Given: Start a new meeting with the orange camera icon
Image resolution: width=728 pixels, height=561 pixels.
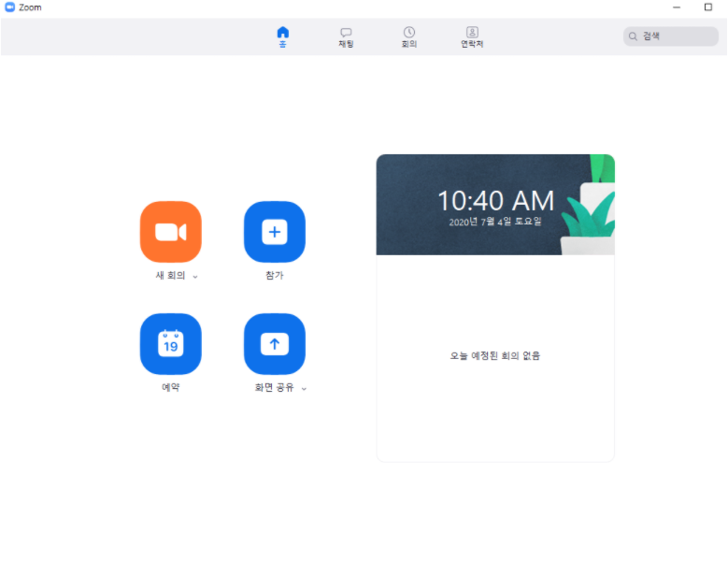Looking at the screenshot, I should pos(171,232).
